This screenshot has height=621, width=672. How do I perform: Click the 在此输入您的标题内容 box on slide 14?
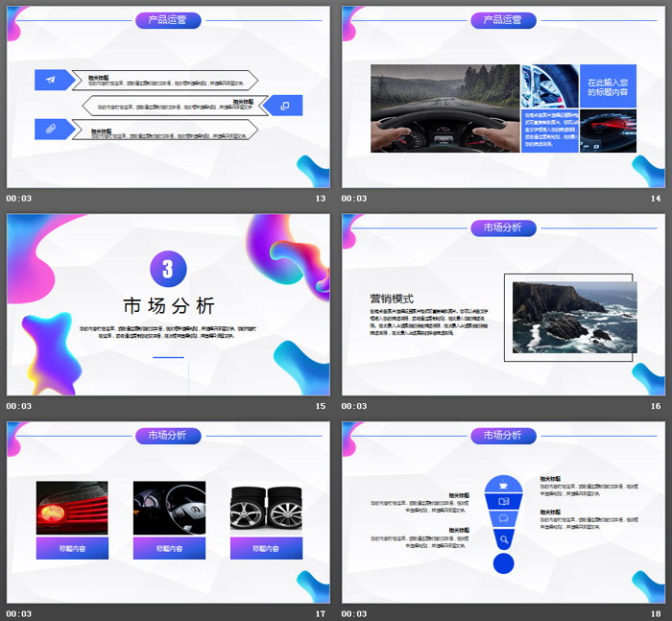point(608,86)
